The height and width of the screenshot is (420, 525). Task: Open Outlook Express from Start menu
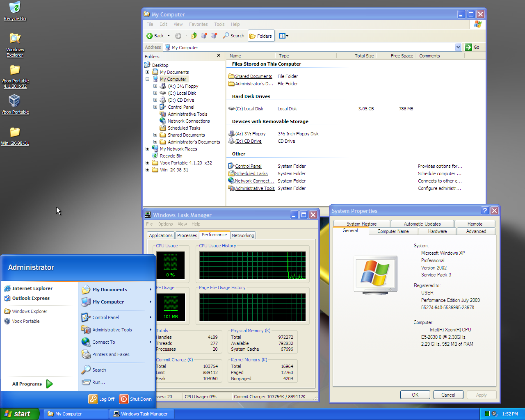(27, 298)
